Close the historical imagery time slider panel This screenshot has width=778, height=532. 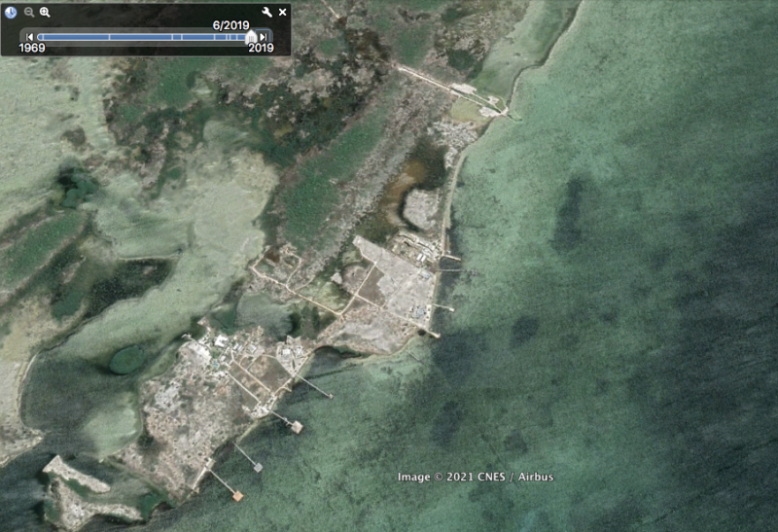pyautogui.click(x=282, y=13)
